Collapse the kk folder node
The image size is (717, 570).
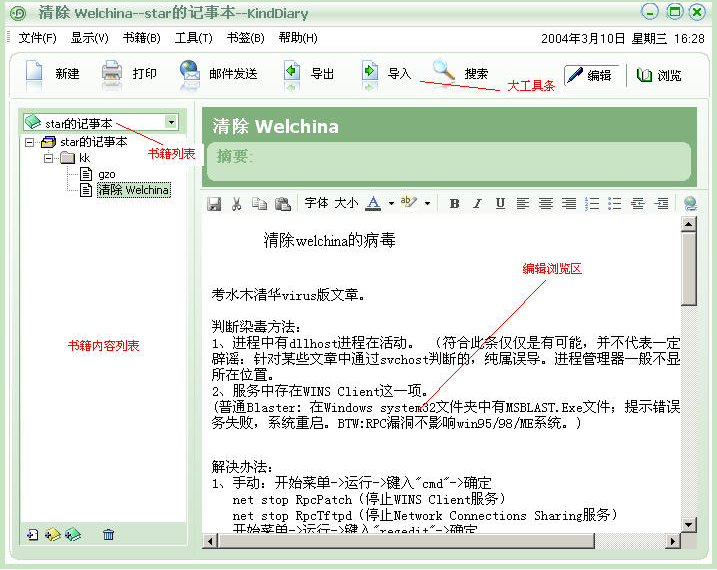point(48,159)
